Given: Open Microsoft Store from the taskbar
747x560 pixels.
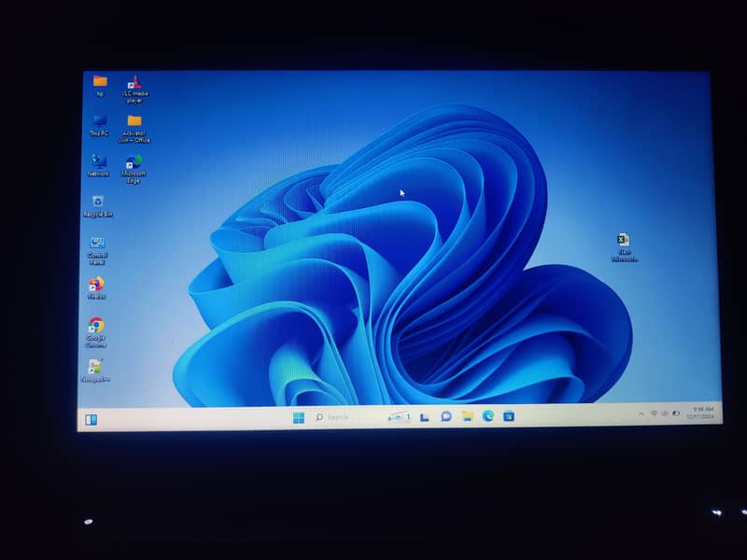Looking at the screenshot, I should click(x=509, y=416).
